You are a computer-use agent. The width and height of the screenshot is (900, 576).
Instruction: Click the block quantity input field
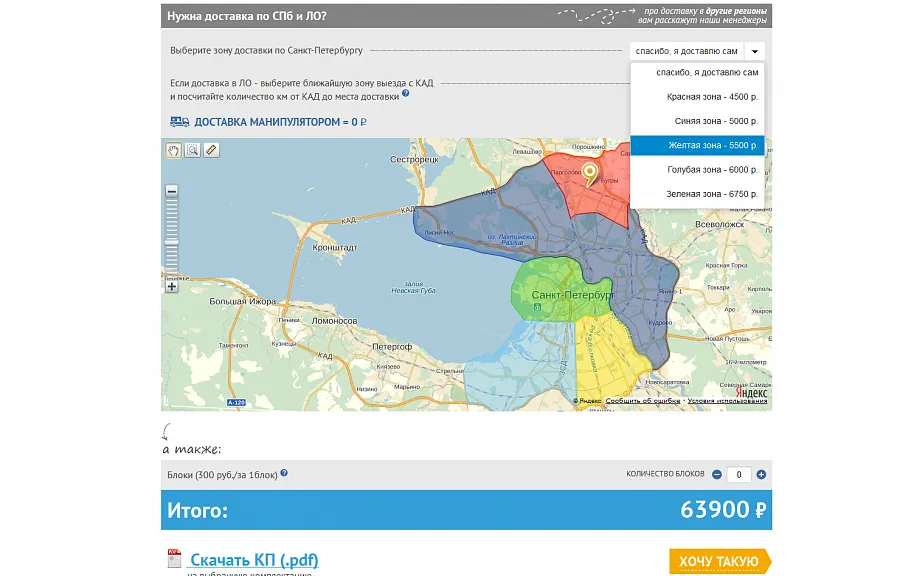coord(739,474)
